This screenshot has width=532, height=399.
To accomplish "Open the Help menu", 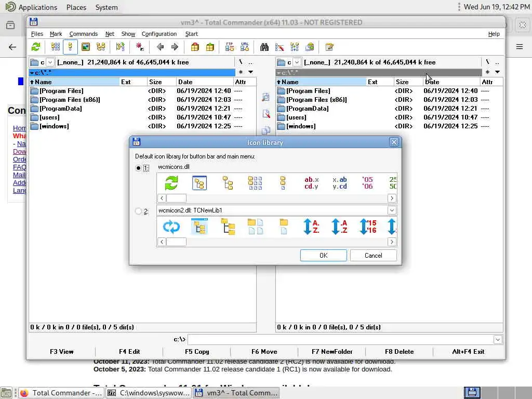I will tap(494, 34).
